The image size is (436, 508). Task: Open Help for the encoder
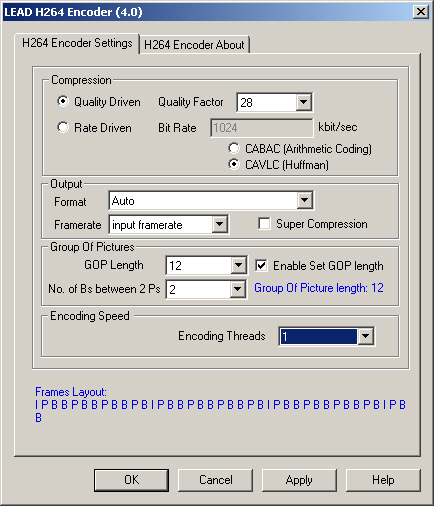click(x=383, y=480)
